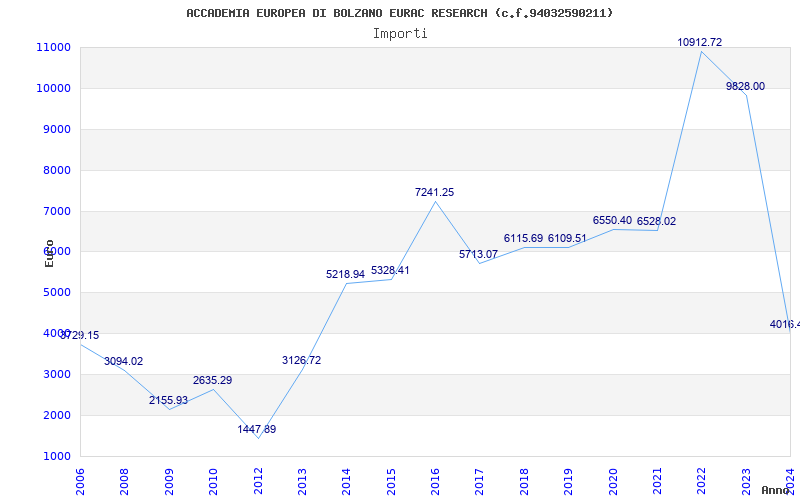Image resolution: width=800 pixels, height=500 pixels.
Task: Click the 2016 x-axis year label
Action: pos(435,481)
